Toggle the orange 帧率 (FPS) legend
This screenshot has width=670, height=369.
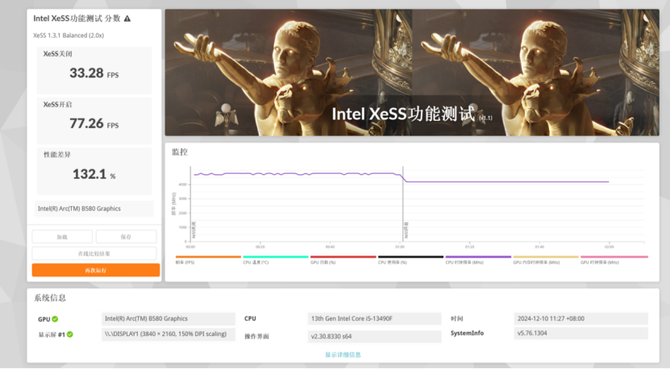pos(208,260)
